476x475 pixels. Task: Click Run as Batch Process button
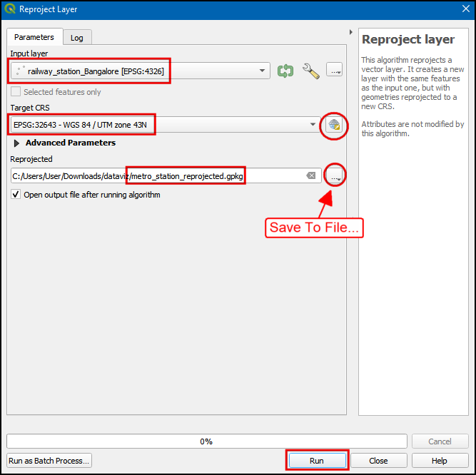point(49,461)
